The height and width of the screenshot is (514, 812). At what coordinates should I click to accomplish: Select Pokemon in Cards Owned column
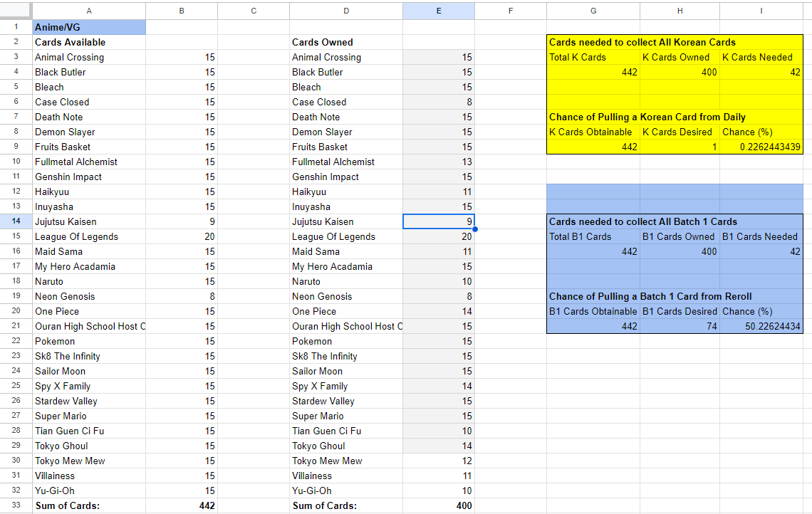click(346, 342)
